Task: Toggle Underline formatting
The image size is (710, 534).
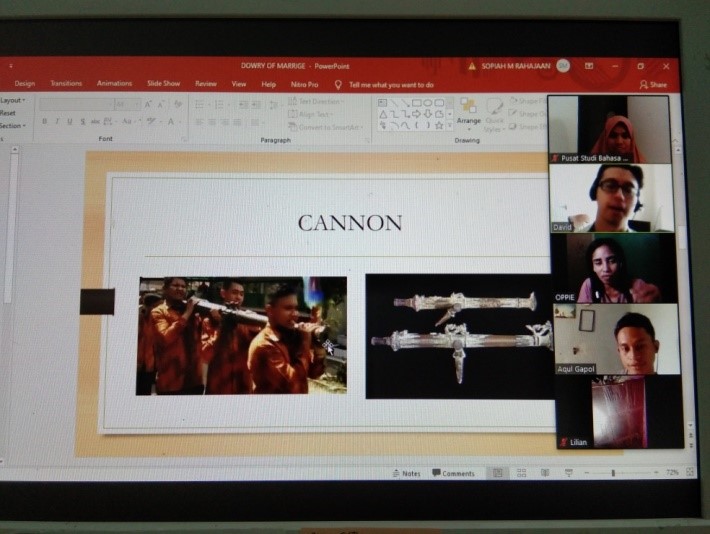Action: point(70,122)
